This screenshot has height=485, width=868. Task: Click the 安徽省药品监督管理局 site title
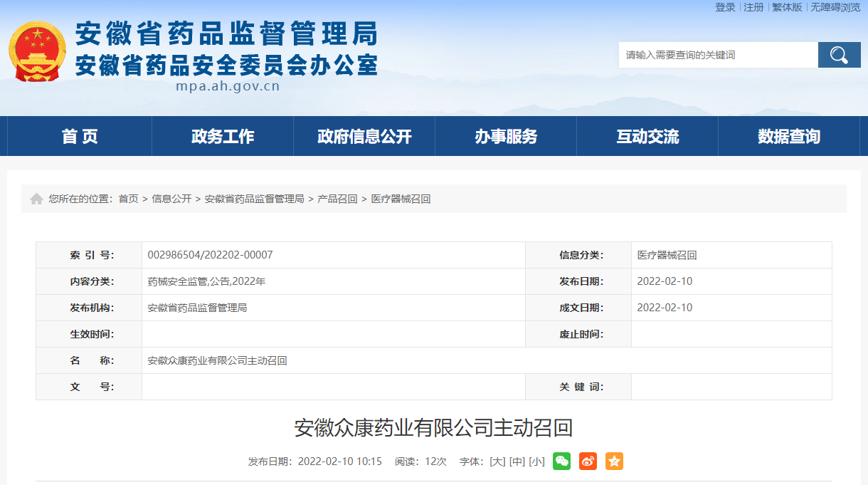226,33
